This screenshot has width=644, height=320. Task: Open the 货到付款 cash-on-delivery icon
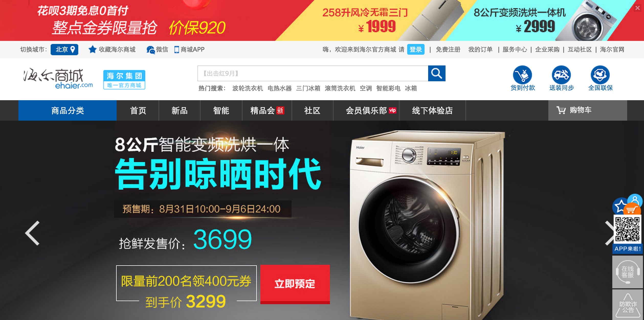[x=522, y=75]
